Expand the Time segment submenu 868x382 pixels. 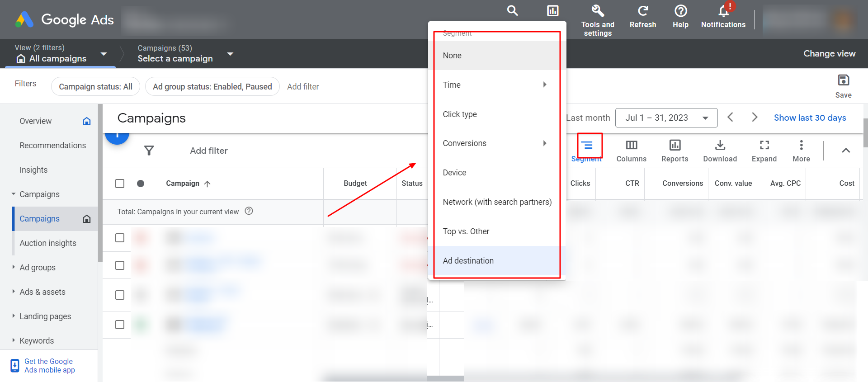pos(544,85)
